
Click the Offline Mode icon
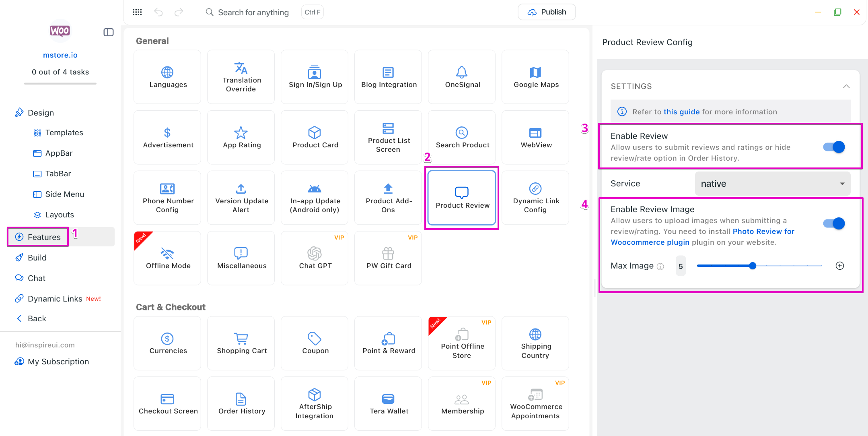(167, 254)
